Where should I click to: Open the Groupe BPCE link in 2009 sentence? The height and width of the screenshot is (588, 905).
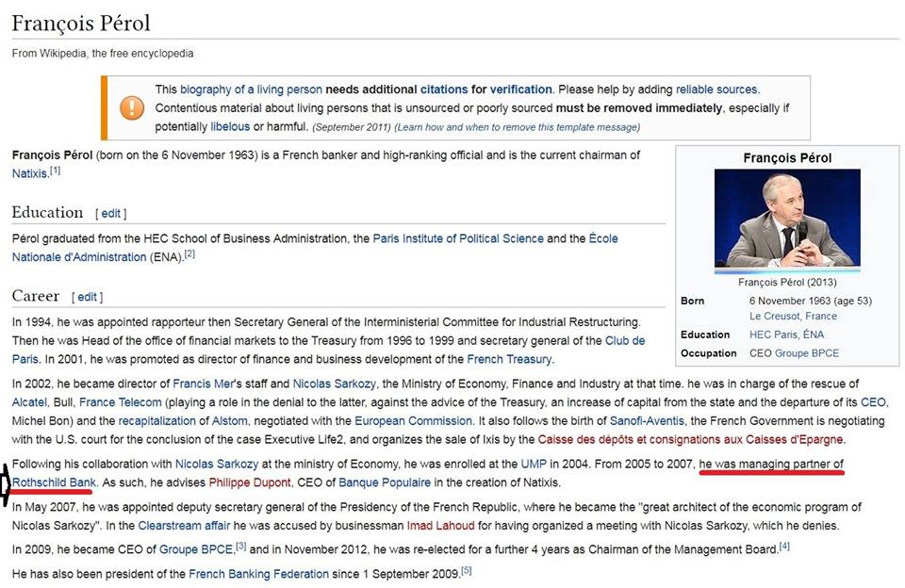(x=196, y=549)
